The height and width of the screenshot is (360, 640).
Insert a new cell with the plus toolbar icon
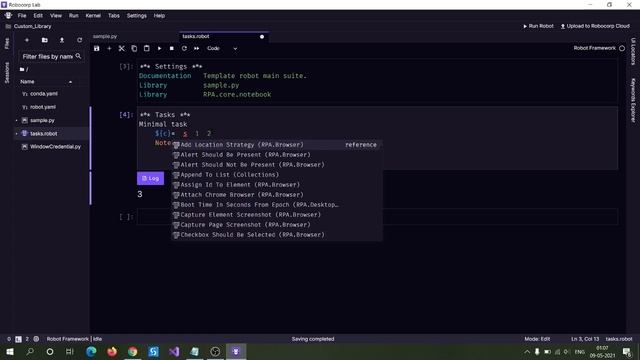109,48
